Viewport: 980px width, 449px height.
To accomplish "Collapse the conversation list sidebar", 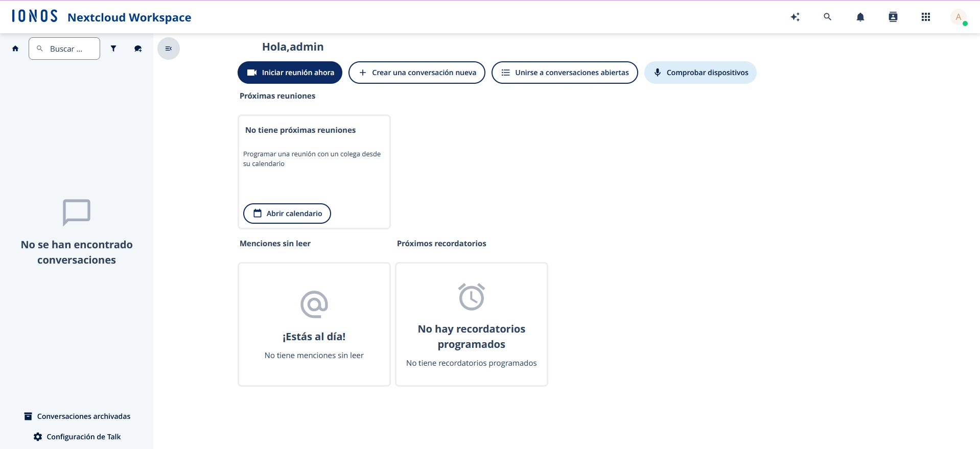I will [x=169, y=49].
